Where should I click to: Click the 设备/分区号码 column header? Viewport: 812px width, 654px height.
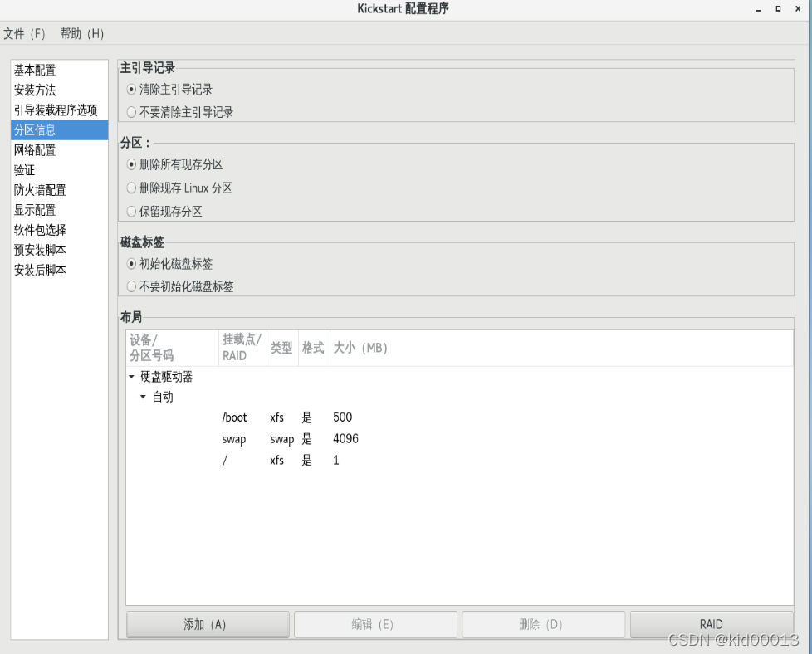(173, 348)
